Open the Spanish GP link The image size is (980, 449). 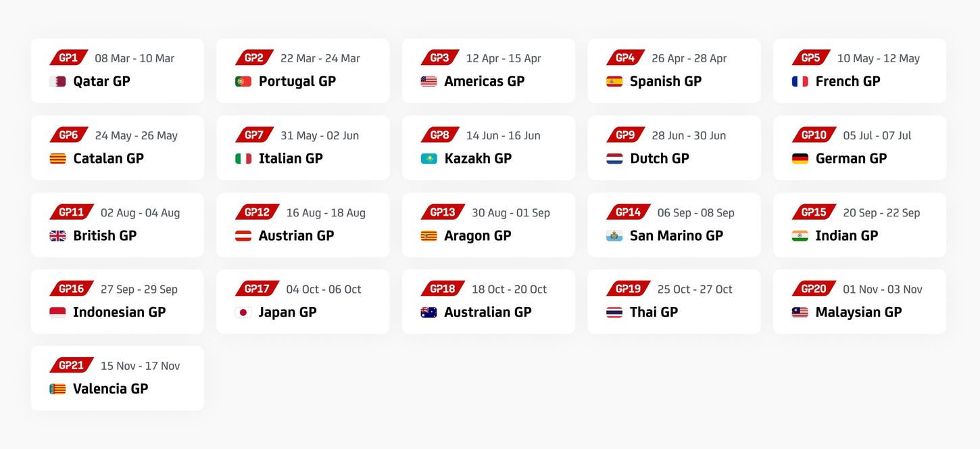coord(665,81)
